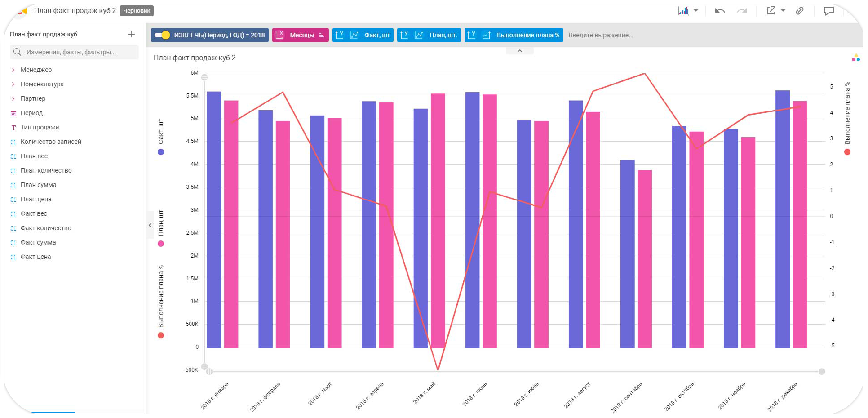The image size is (868, 418).
Task: Expand the Номенклатура dimension
Action: pyautogui.click(x=13, y=84)
